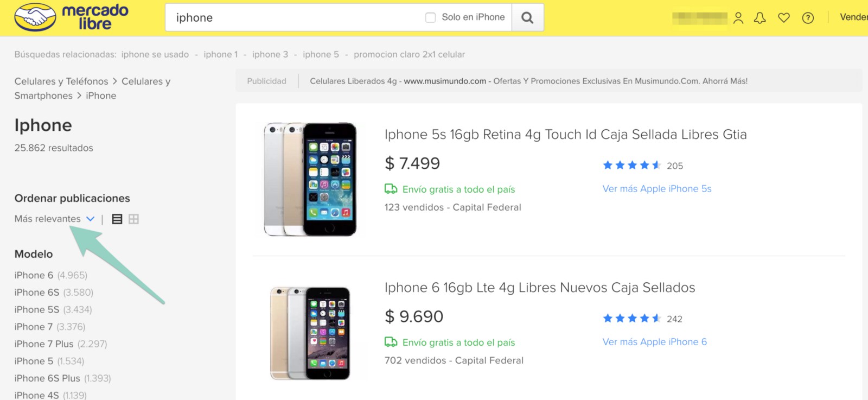Open the user account profile icon
The height and width of the screenshot is (400, 868).
tap(738, 18)
